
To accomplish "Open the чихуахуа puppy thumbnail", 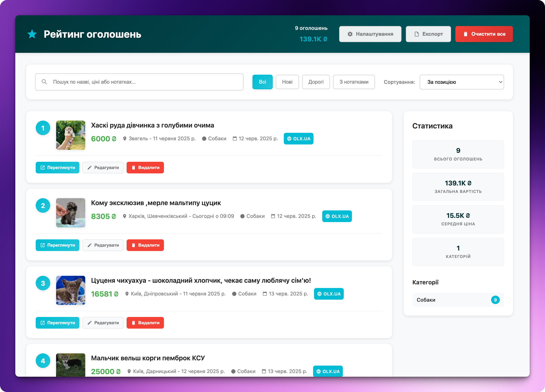I will (x=71, y=290).
